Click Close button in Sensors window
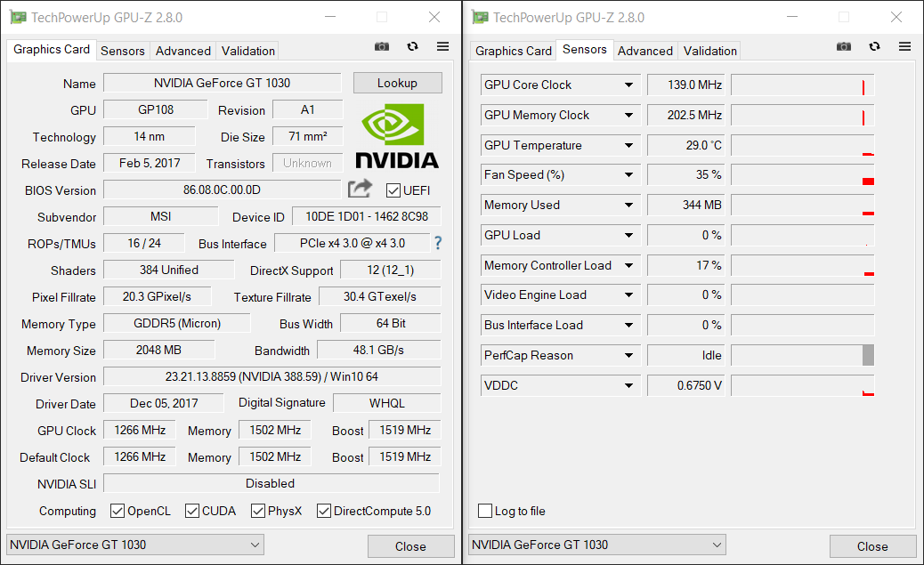The height and width of the screenshot is (565, 924). (872, 546)
